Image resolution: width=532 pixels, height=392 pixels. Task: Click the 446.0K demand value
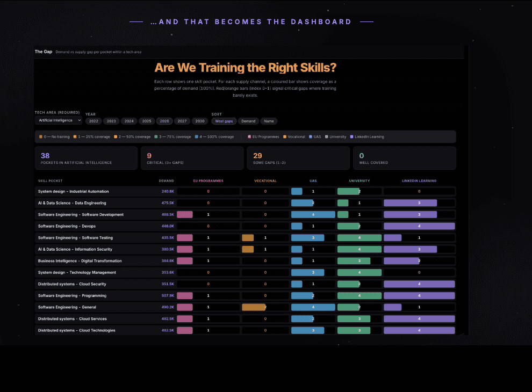click(x=168, y=226)
